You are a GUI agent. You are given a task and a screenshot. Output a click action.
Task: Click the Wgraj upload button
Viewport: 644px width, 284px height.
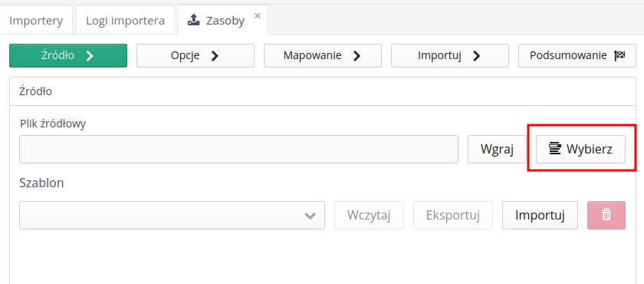pyautogui.click(x=498, y=149)
